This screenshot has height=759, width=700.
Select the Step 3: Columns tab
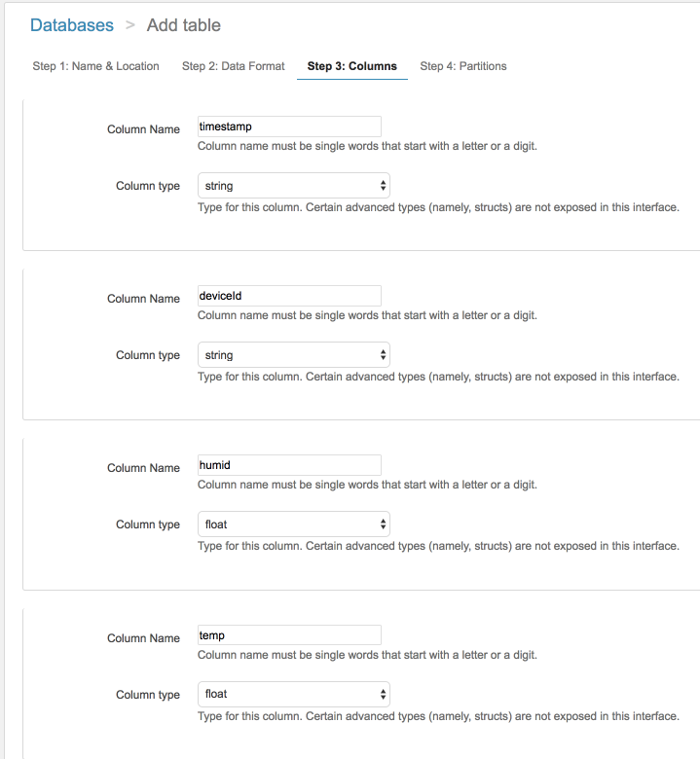click(352, 66)
